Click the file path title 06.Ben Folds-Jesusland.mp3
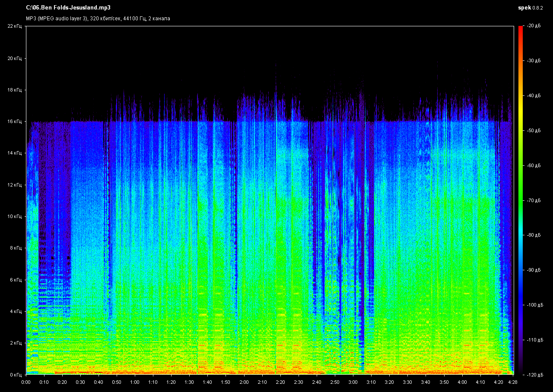The height and width of the screenshot is (392, 553). click(68, 8)
